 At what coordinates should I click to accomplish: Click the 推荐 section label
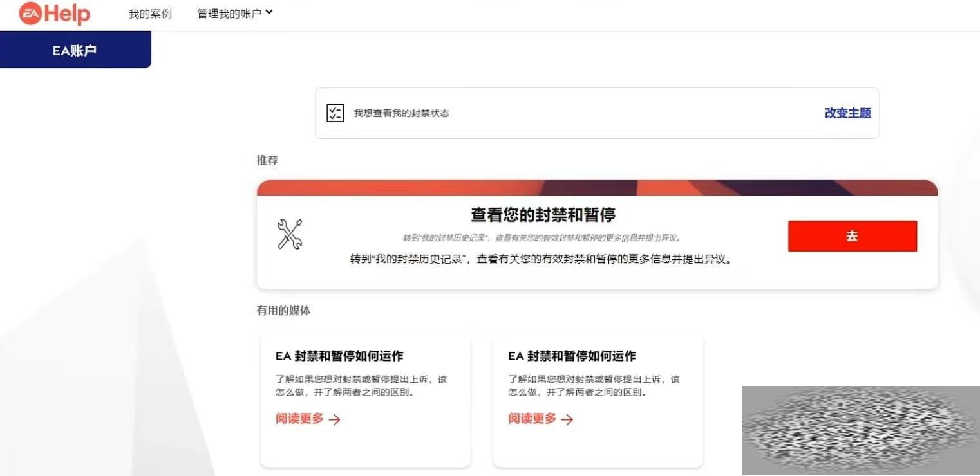(x=267, y=160)
